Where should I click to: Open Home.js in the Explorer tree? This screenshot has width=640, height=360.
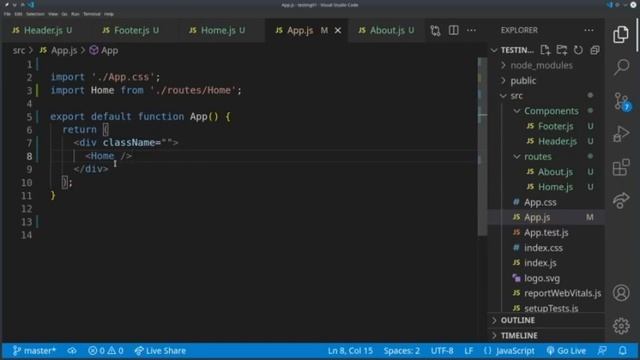pos(556,187)
